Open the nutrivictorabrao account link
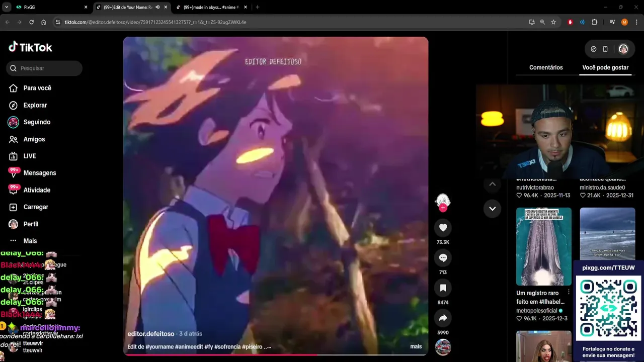Image resolution: width=644 pixels, height=362 pixels. tap(535, 188)
